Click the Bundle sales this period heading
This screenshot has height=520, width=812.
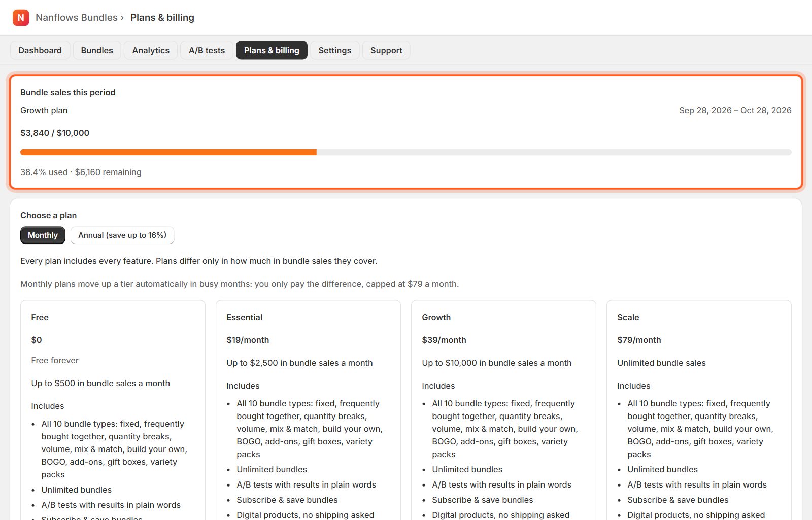pos(67,92)
